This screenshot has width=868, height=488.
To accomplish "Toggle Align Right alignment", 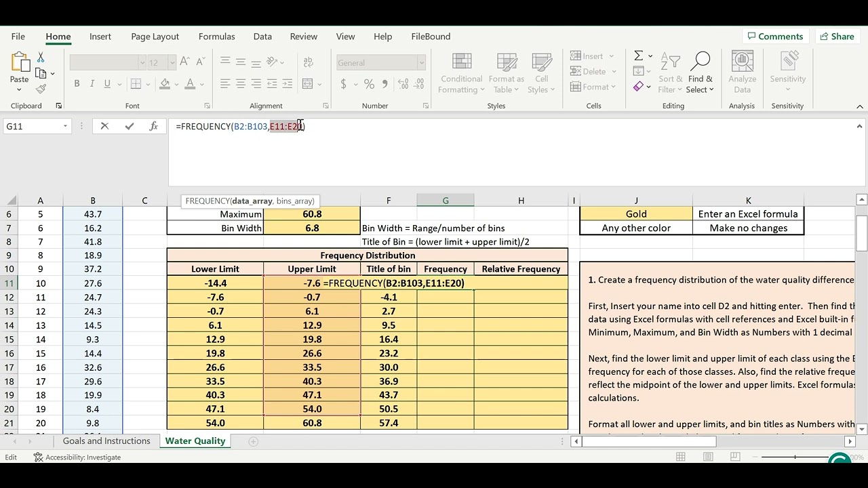I will 256,84.
